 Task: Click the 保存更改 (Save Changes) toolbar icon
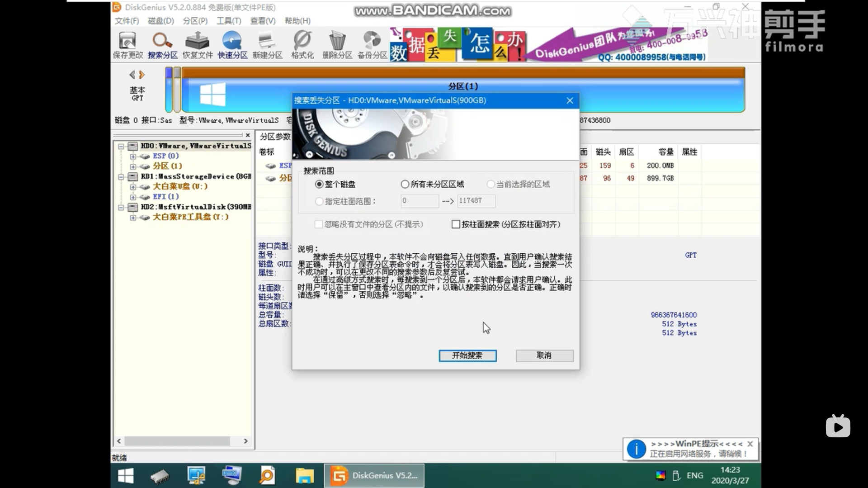click(x=127, y=45)
